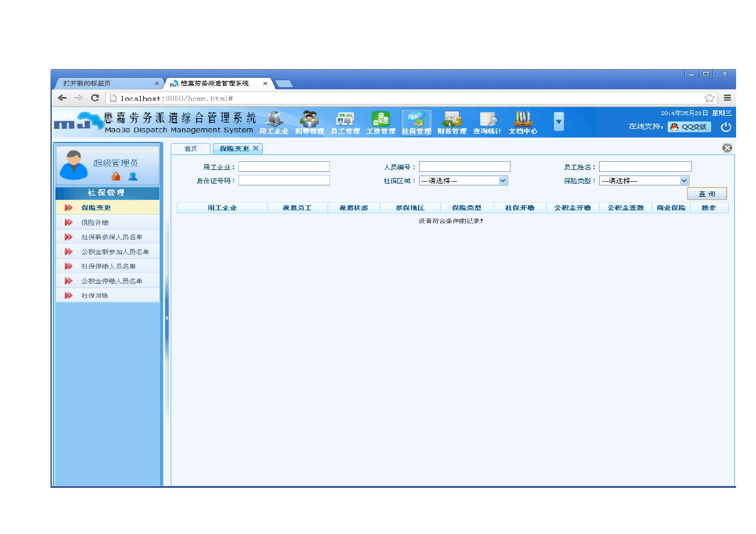Click the 用工企业 column header
This screenshot has width=756, height=534.
pos(222,208)
